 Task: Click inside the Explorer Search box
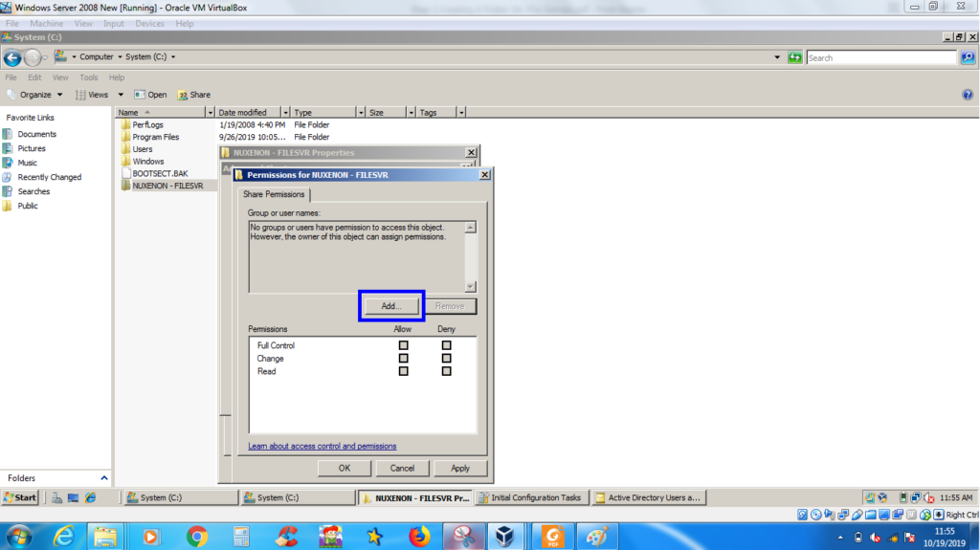(881, 57)
